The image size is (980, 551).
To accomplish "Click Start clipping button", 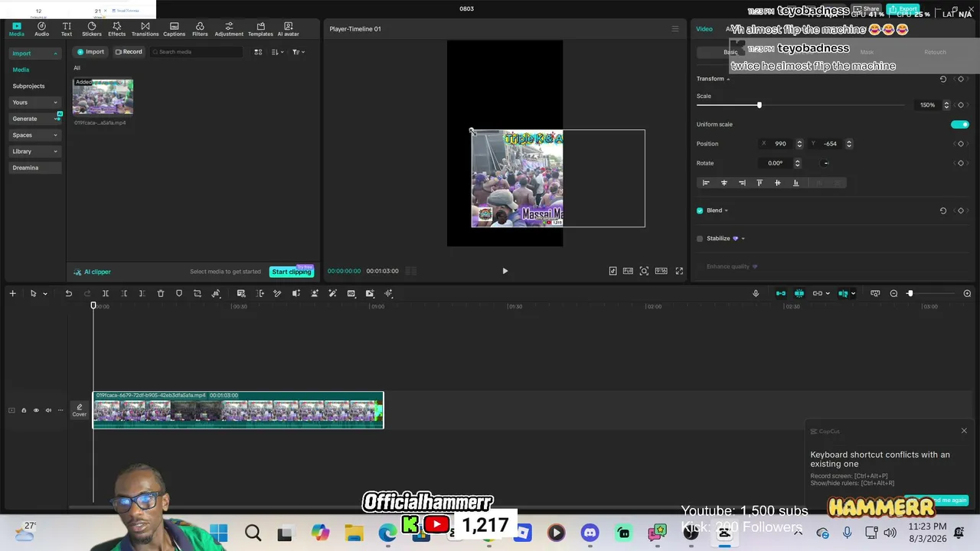I will [x=292, y=272].
